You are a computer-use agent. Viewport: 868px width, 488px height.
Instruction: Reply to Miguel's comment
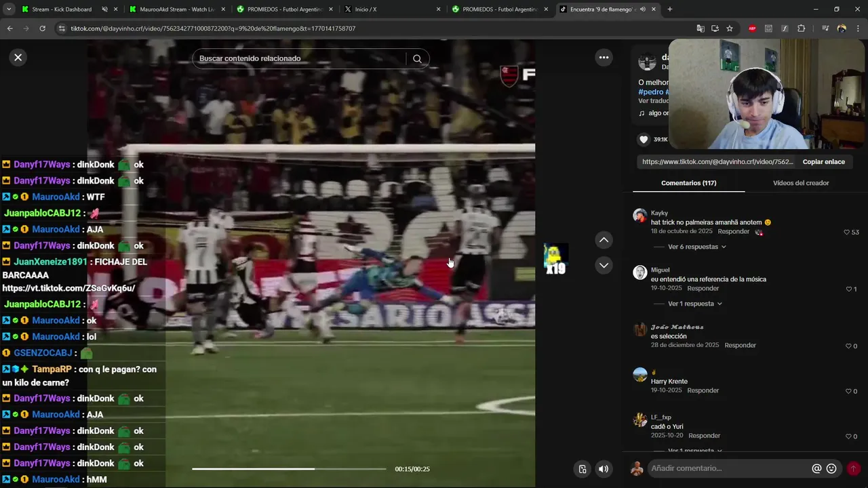point(703,289)
